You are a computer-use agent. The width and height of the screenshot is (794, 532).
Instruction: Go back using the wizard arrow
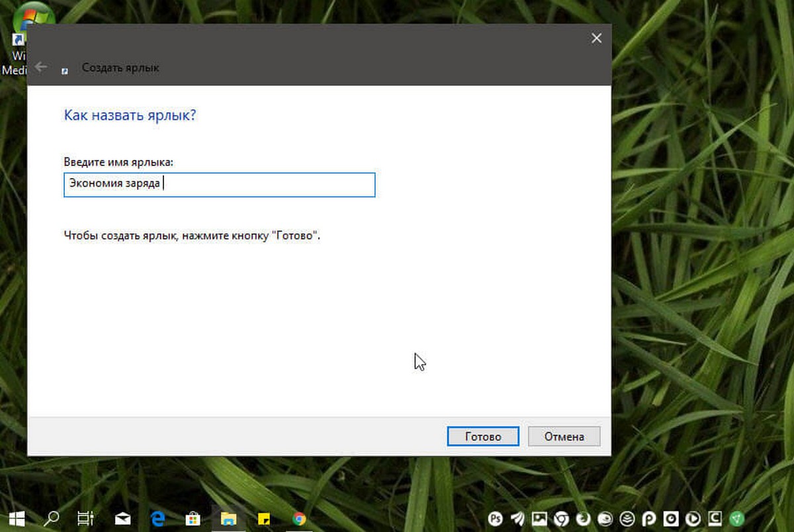tap(41, 67)
